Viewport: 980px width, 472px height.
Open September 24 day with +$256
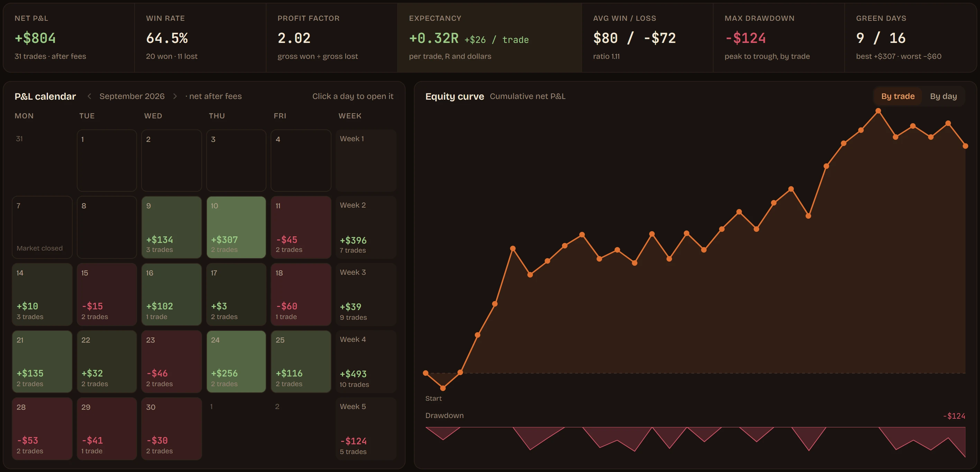[x=236, y=362]
